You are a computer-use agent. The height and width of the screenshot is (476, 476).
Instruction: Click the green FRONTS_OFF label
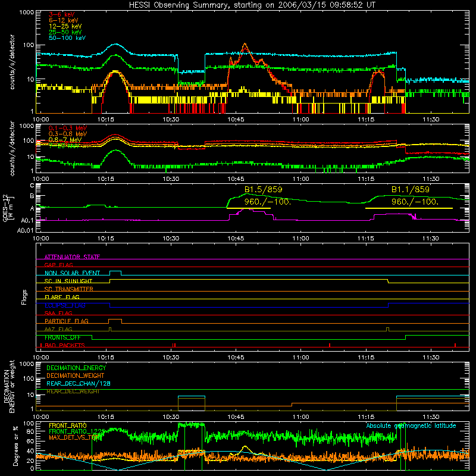tap(62, 337)
